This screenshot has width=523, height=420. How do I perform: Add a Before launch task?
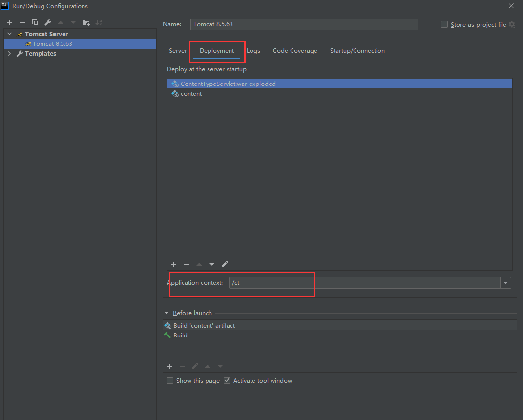pyautogui.click(x=169, y=366)
